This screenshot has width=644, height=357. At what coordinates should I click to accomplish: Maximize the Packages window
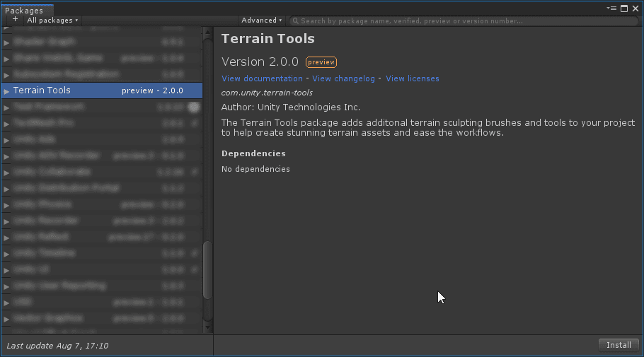point(624,8)
